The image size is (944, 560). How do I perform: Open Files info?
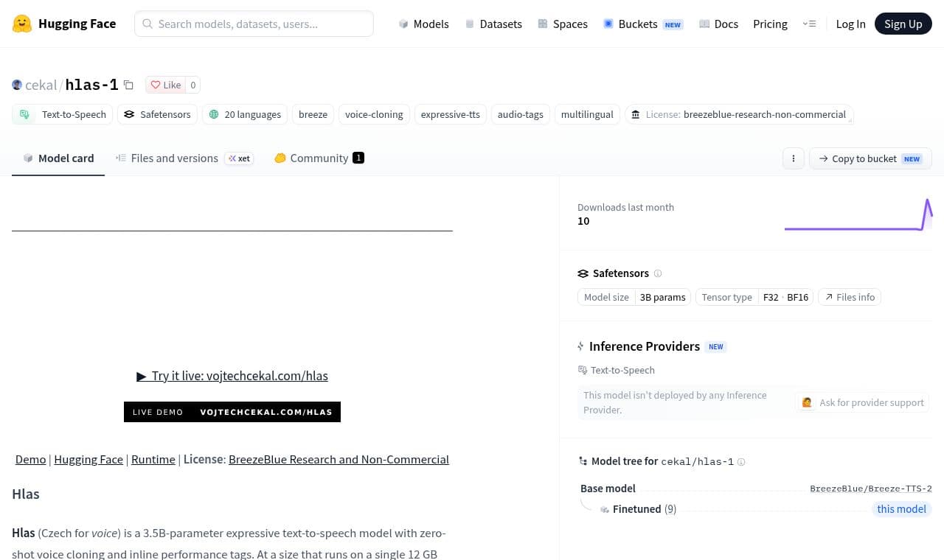click(850, 297)
